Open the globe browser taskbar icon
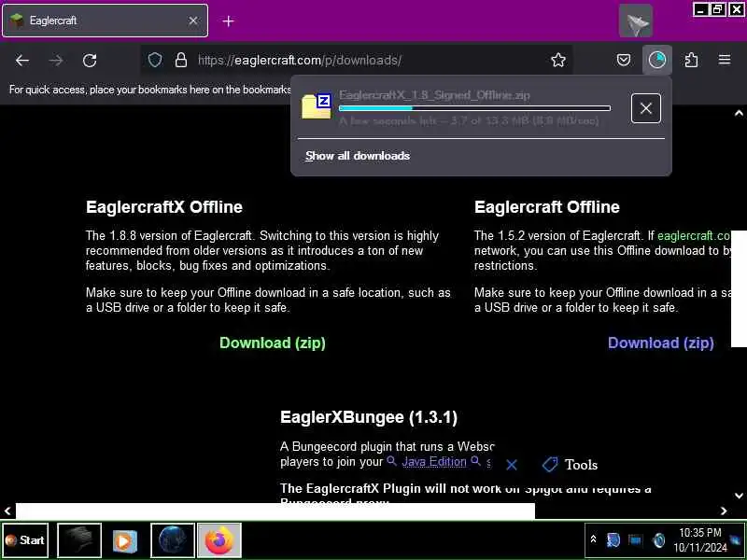The width and height of the screenshot is (747, 560). point(173,540)
